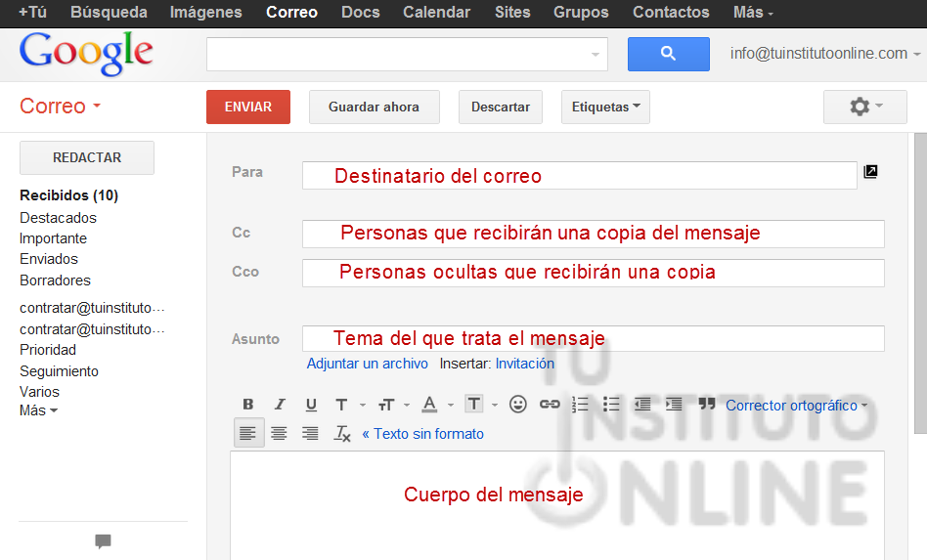The height and width of the screenshot is (560, 927).
Task: Open Sites in the top bar
Action: tap(512, 13)
